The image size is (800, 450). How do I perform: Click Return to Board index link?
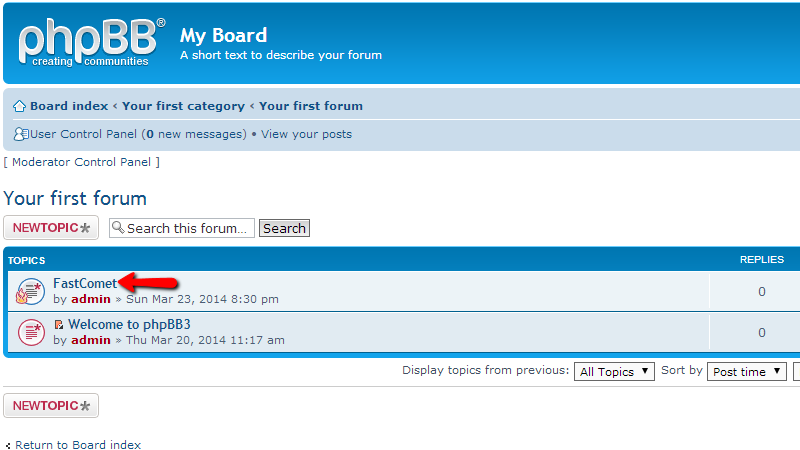coord(78,445)
